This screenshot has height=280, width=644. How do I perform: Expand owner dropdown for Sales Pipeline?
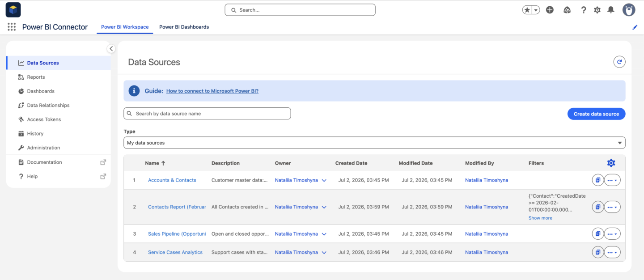[x=324, y=234]
